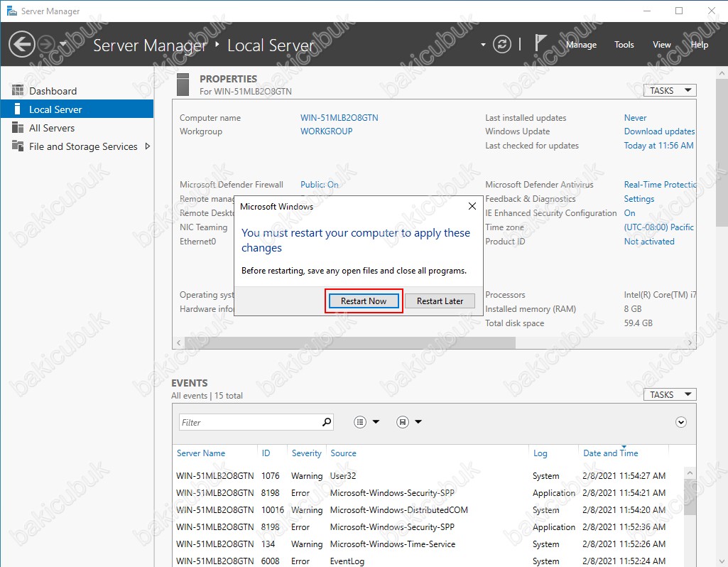
Task: Click the Restart Later button
Action: click(x=440, y=301)
